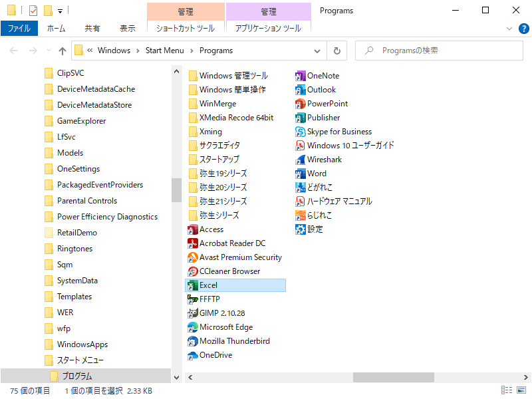Image resolution: width=532 pixels, height=399 pixels.
Task: Select the Skype for Business icon
Action: [301, 132]
